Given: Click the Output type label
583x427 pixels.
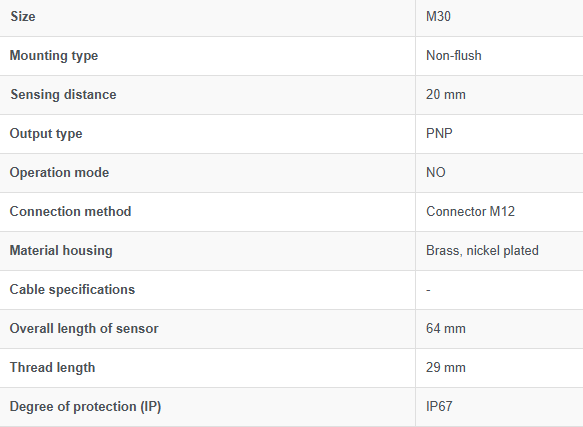Looking at the screenshot, I should click(x=46, y=134).
